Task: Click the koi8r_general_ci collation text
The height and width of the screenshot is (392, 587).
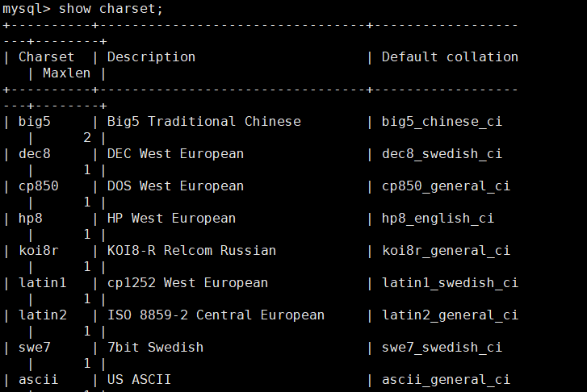Action: click(x=446, y=251)
